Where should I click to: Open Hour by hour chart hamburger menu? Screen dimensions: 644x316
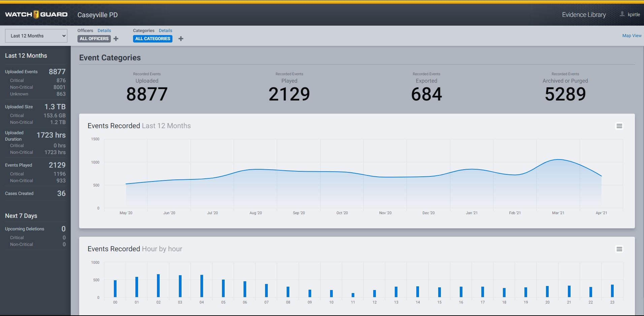click(x=619, y=249)
